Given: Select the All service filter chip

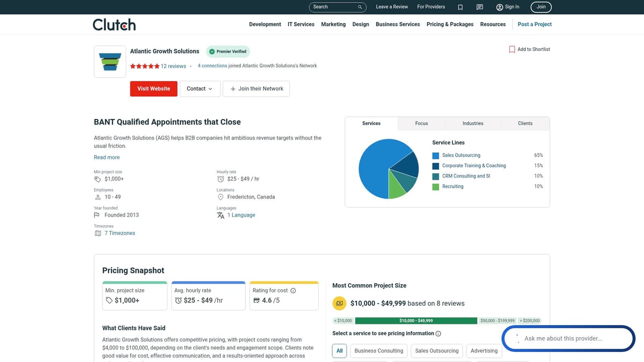Looking at the screenshot, I should click(340, 351).
